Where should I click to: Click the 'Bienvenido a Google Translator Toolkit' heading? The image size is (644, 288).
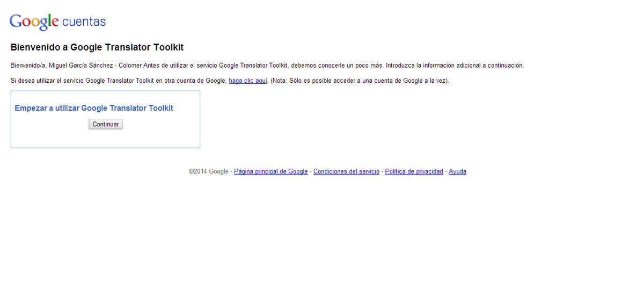(97, 47)
